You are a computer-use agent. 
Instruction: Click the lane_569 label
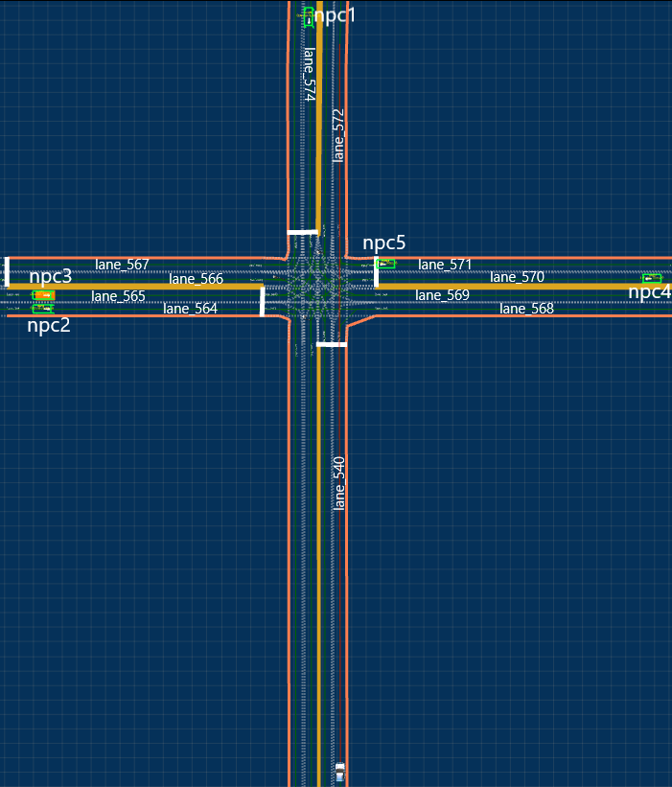pos(442,295)
